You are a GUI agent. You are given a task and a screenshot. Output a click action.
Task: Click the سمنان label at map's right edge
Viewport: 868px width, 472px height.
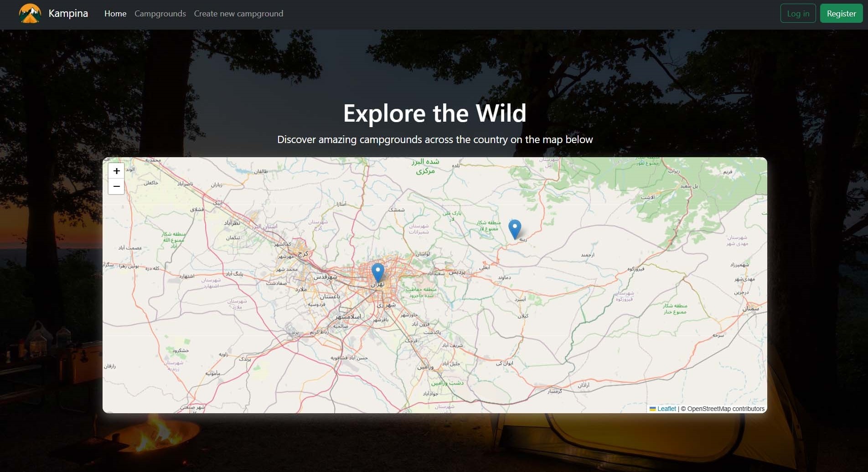750,309
